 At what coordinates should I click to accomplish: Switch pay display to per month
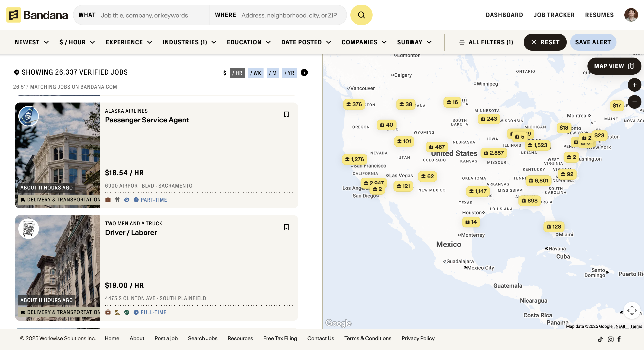(272, 73)
